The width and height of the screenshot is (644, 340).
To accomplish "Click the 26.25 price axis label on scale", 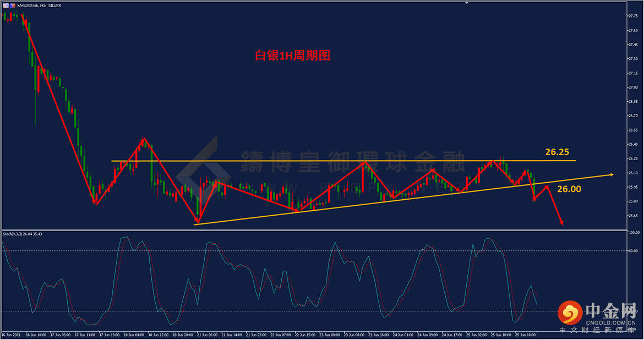I will click(633, 158).
